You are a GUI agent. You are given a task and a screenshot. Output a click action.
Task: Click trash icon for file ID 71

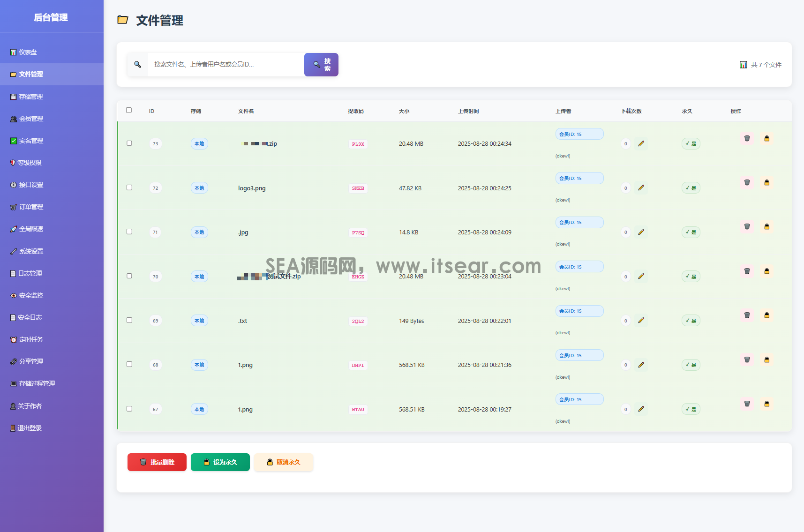tap(747, 227)
